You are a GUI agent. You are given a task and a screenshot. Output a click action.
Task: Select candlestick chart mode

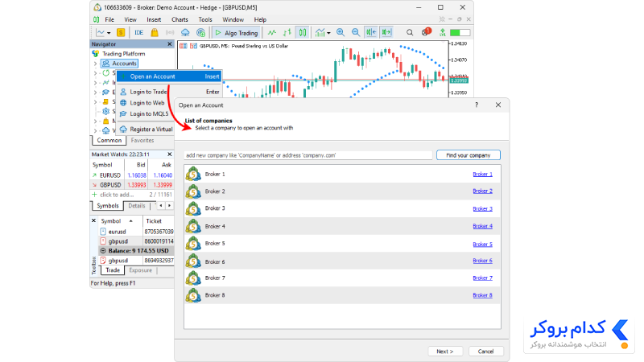click(303, 32)
